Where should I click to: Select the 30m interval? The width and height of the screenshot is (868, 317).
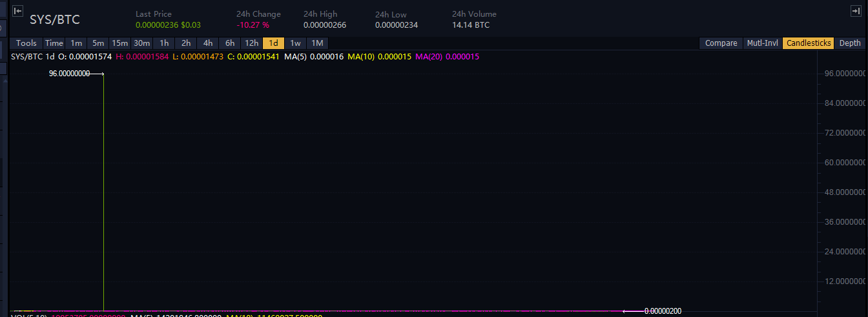tap(142, 43)
